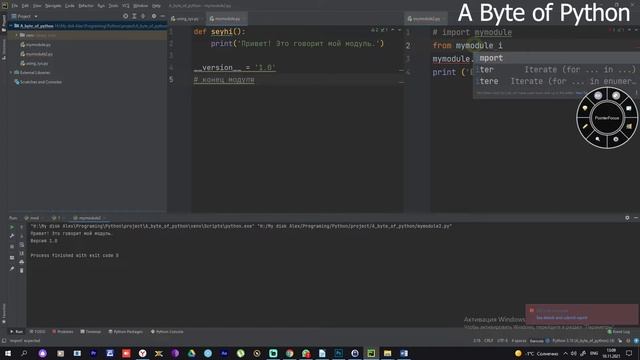Click Restore Layout icon in Run panel
640x360 pixels.
point(12,258)
